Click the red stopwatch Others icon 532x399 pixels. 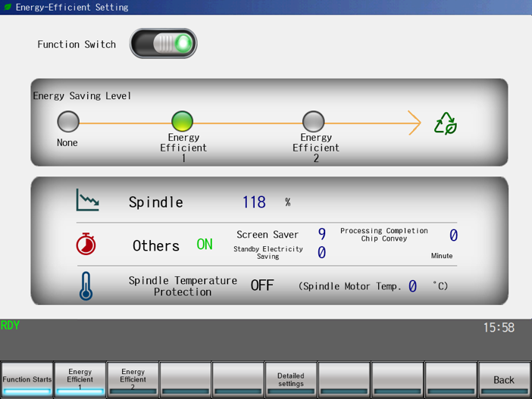coord(86,244)
